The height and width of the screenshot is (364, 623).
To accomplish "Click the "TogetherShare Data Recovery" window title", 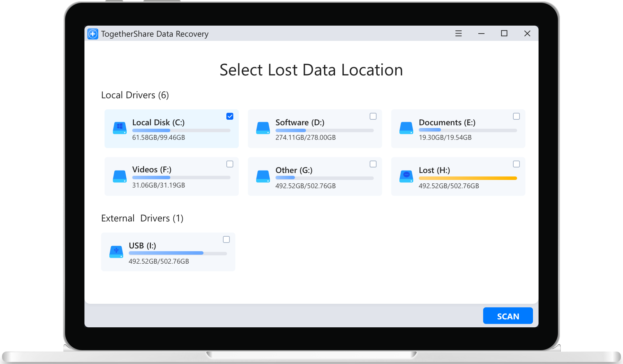I will pos(155,34).
